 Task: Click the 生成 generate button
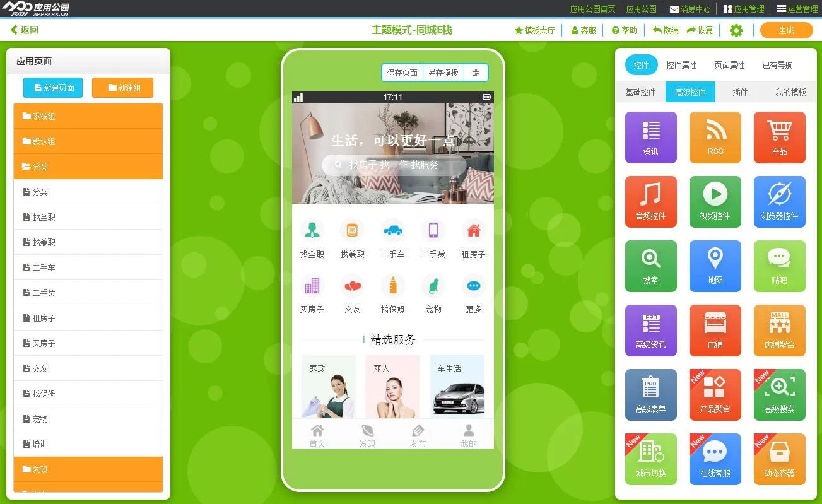point(786,30)
